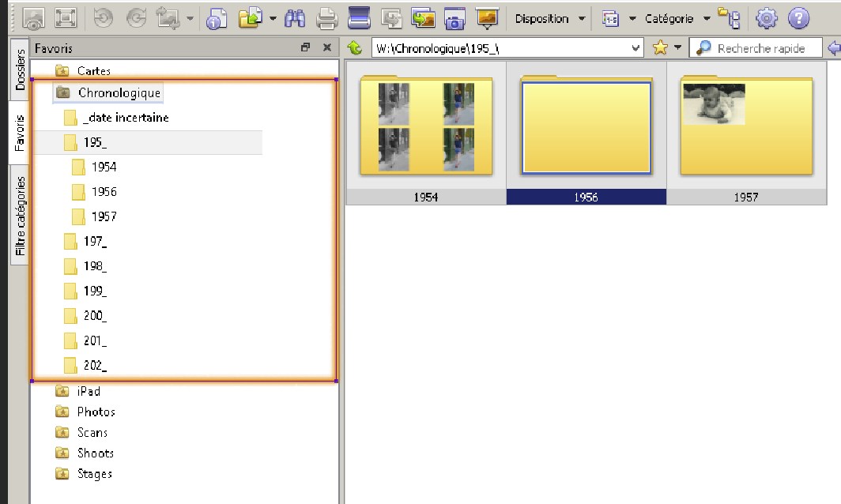Select the 201_ folder in tree
The width and height of the screenshot is (841, 504).
pyautogui.click(x=95, y=340)
